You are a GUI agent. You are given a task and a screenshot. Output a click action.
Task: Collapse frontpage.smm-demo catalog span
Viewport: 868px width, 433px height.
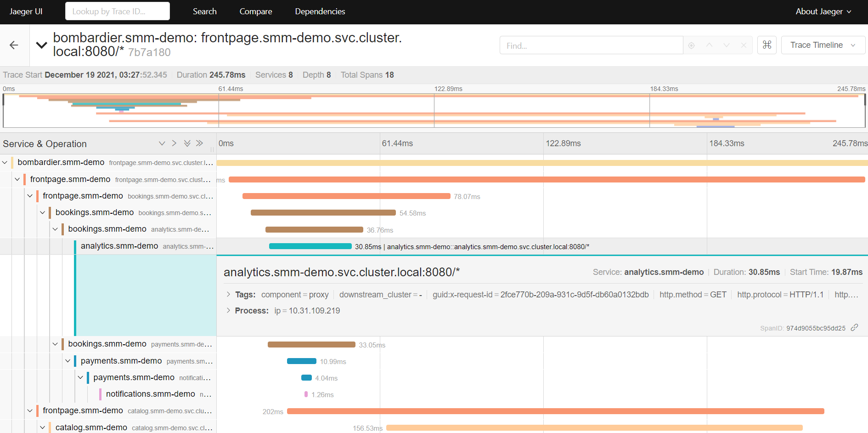pos(30,410)
